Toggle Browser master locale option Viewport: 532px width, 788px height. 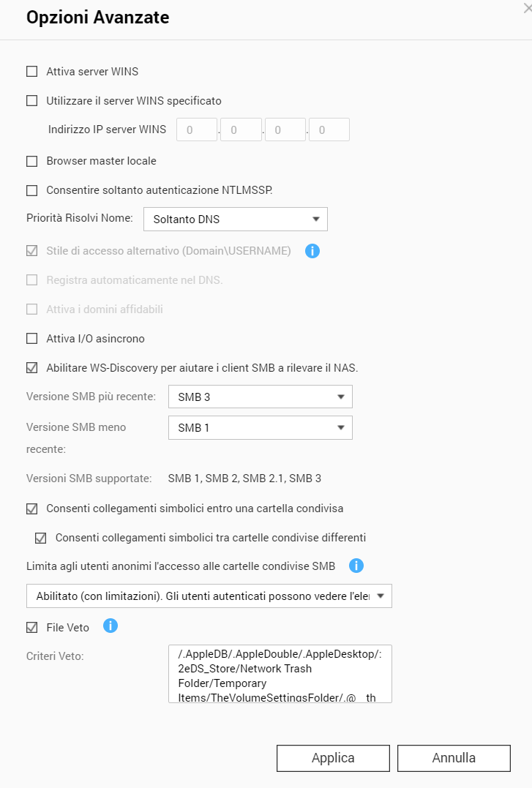31,161
